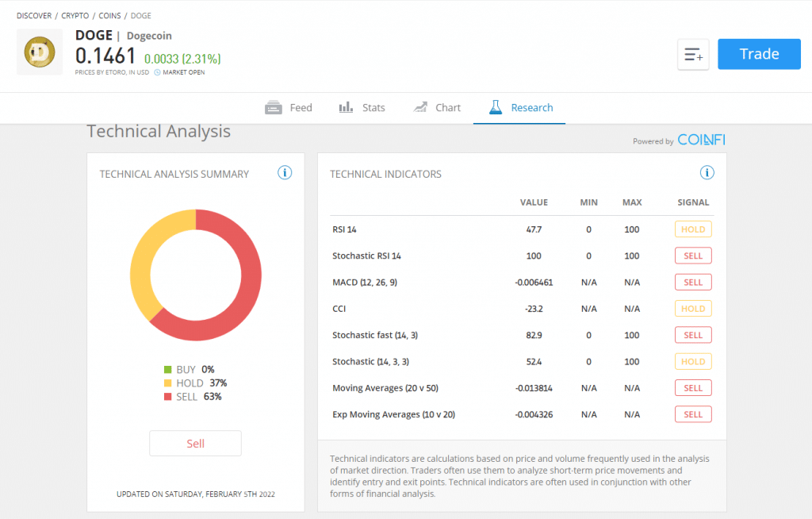Navigate to COINS in the breadcrumb
The height and width of the screenshot is (519, 812).
coord(109,16)
